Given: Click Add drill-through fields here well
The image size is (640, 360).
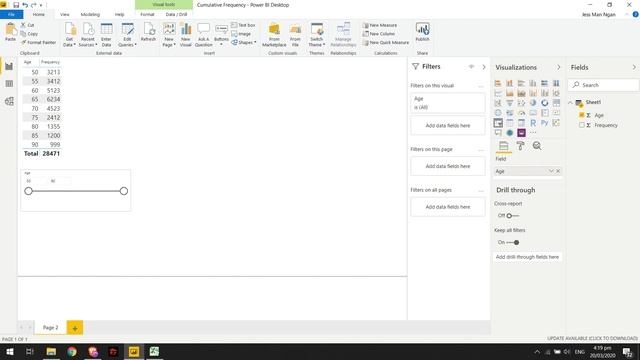Looking at the screenshot, I should (527, 257).
